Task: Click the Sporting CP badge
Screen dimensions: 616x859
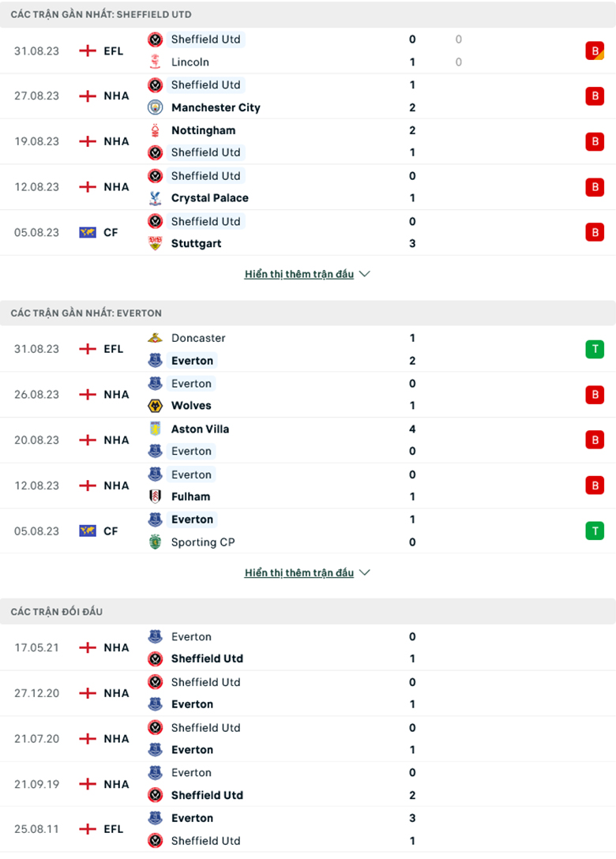Action: click(x=155, y=542)
